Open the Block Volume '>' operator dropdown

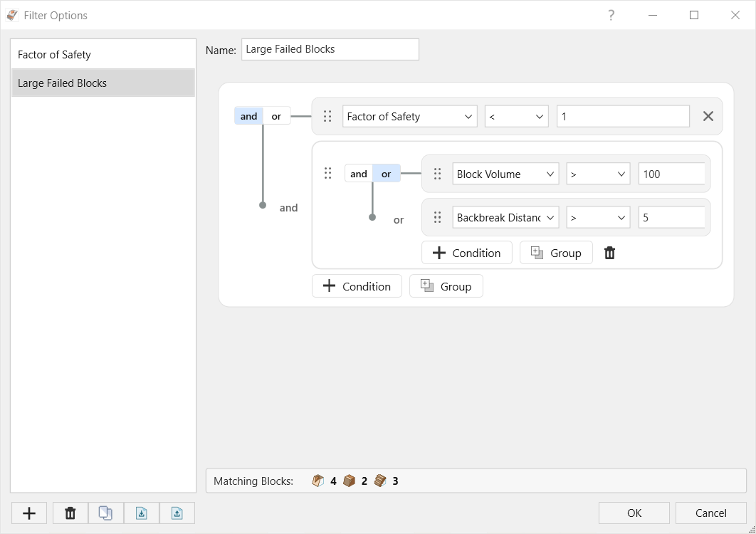point(598,174)
